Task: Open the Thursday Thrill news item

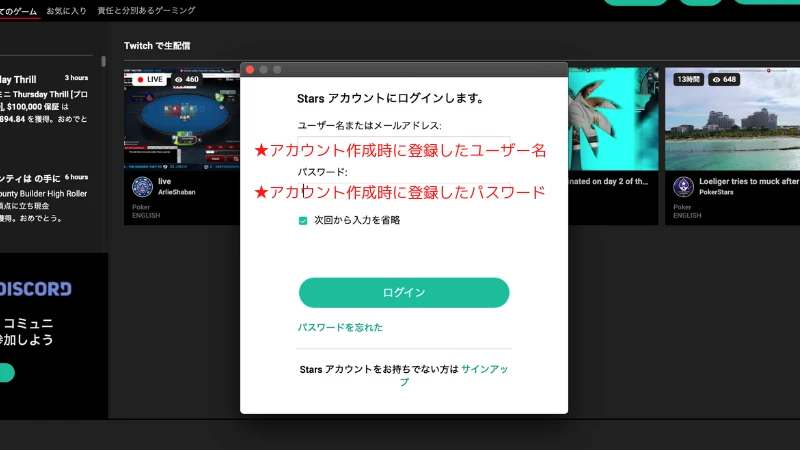Action: (46, 99)
